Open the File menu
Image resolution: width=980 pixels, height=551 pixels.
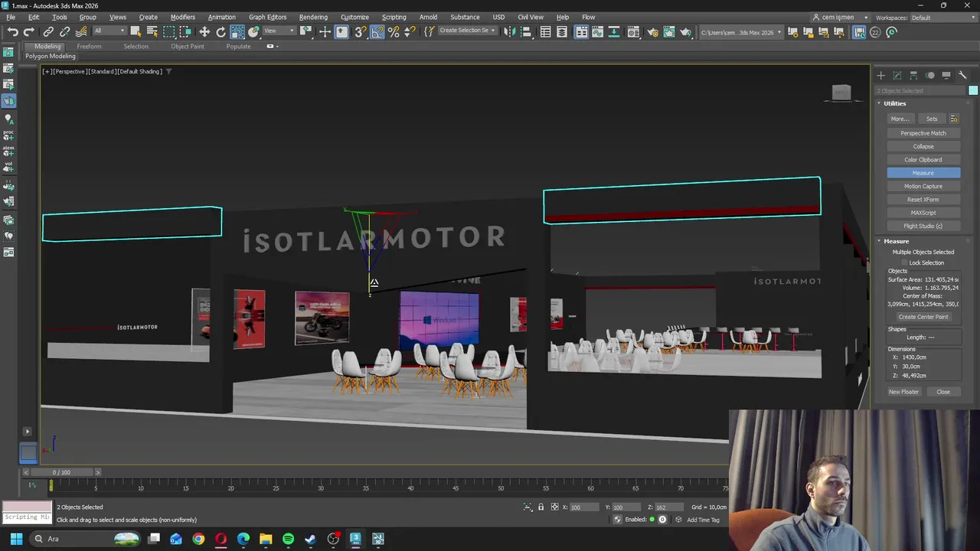[x=11, y=17]
